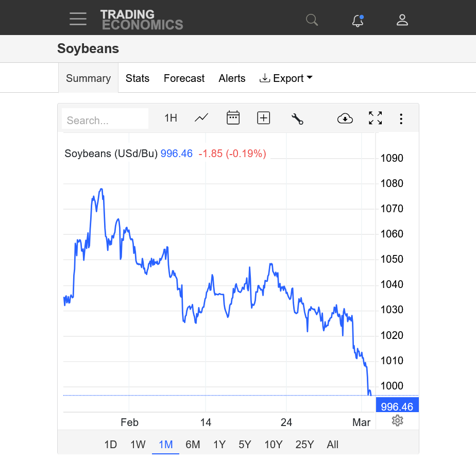The width and height of the screenshot is (476, 459).
Task: Expand the Export dropdown
Action: click(286, 78)
